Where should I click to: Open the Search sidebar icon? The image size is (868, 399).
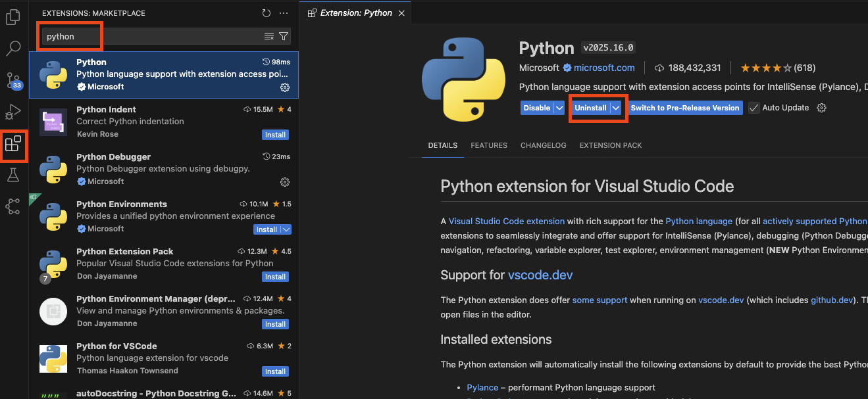pyautogui.click(x=13, y=48)
